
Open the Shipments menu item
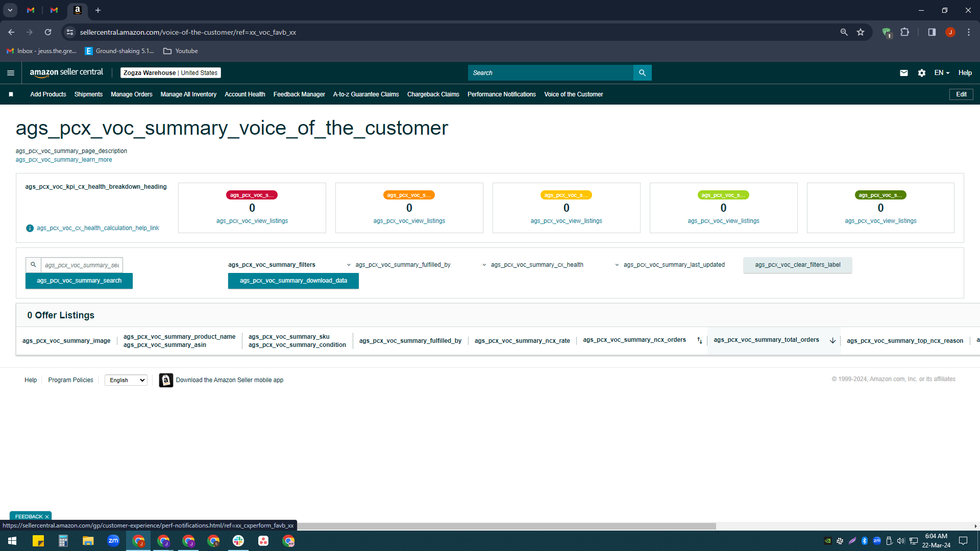(88, 94)
